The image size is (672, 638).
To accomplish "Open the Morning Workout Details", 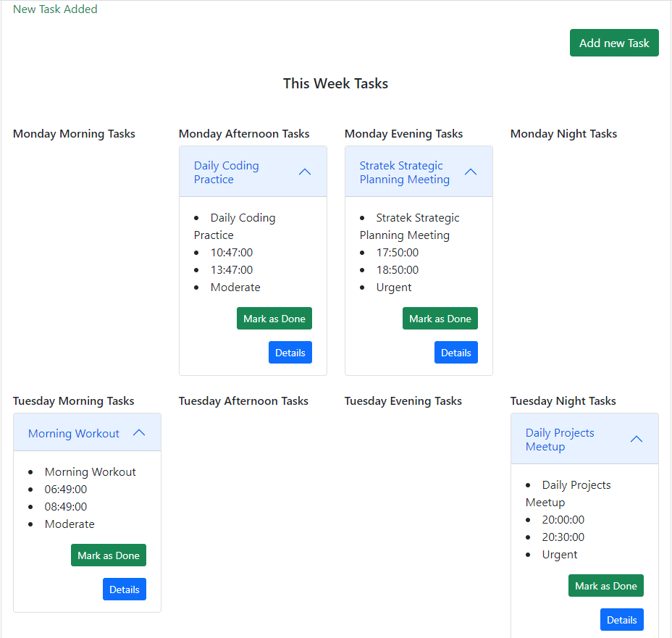I will (x=124, y=589).
